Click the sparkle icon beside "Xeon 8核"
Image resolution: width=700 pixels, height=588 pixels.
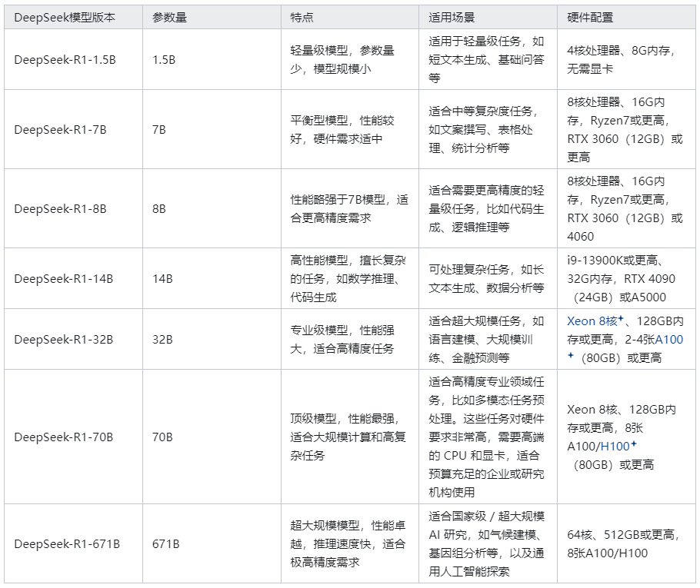coord(621,319)
